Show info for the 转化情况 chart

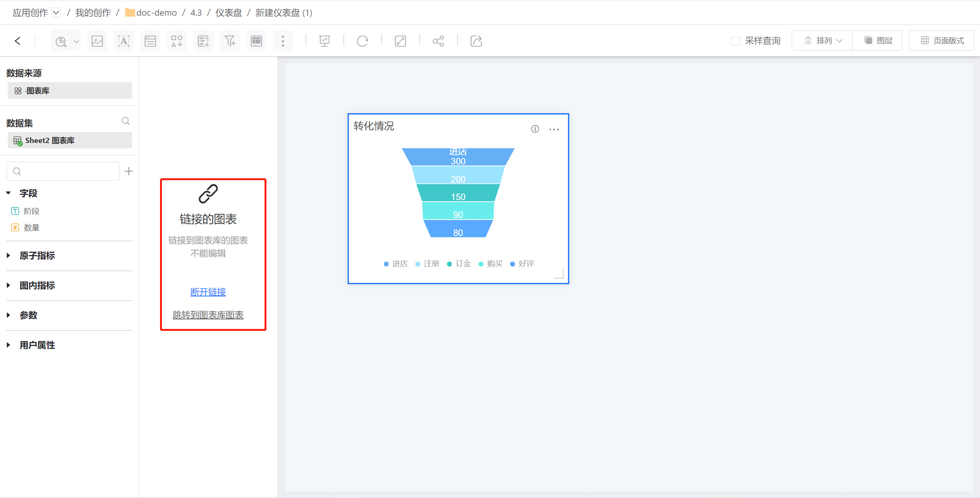(535, 129)
